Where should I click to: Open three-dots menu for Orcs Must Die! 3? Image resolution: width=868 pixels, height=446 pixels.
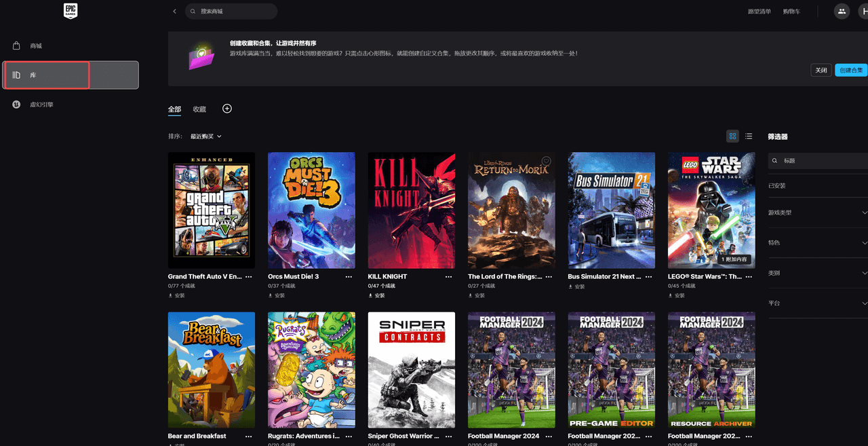(x=349, y=277)
